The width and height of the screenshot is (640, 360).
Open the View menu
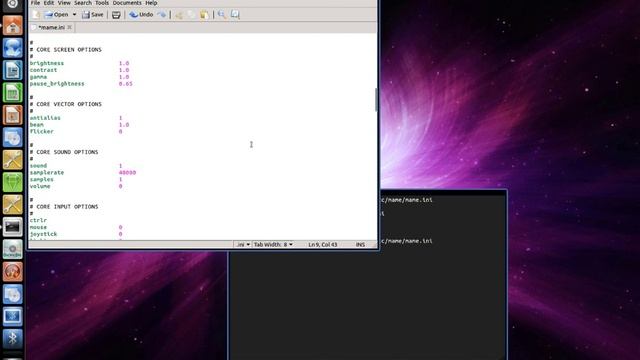(x=64, y=3)
